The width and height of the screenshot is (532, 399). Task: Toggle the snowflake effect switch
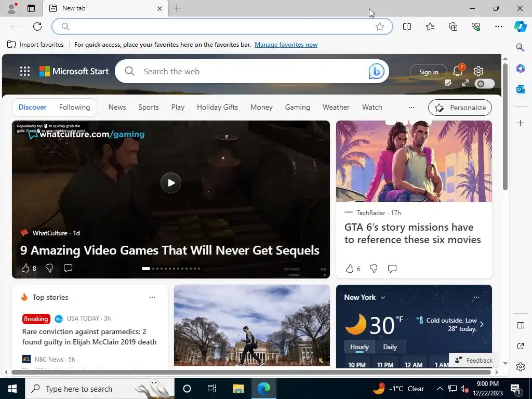[485, 84]
